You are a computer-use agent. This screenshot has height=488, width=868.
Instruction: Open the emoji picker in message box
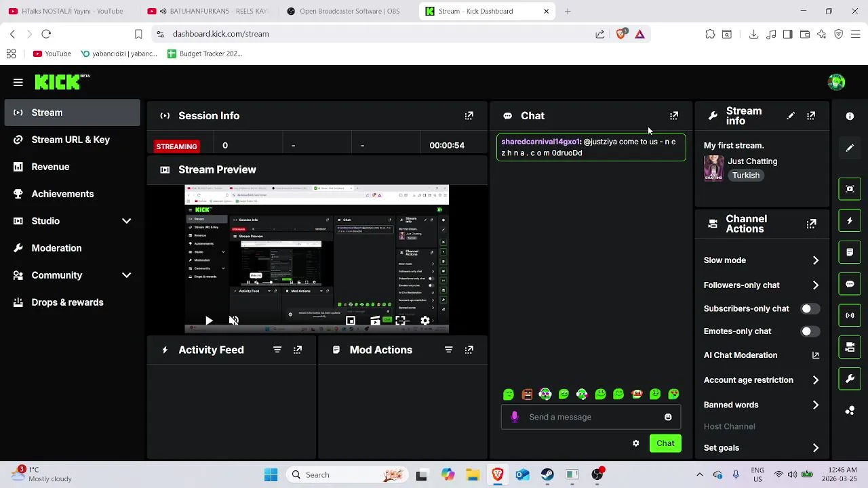668,417
